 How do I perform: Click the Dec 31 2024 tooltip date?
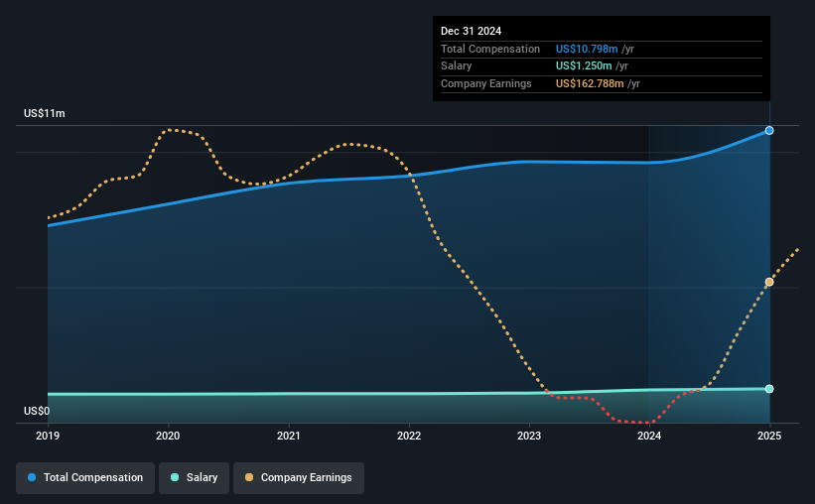click(x=471, y=31)
